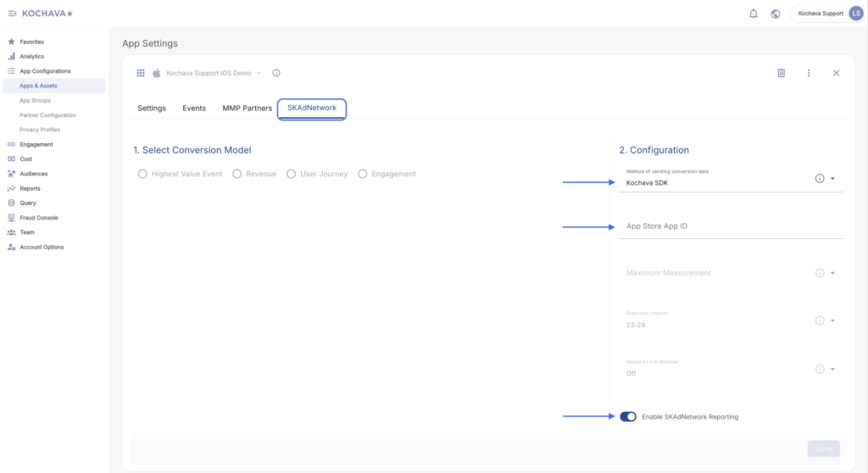The width and height of the screenshot is (868, 473).
Task: Collapse the sidebar with hamburger icon
Action: (x=12, y=14)
